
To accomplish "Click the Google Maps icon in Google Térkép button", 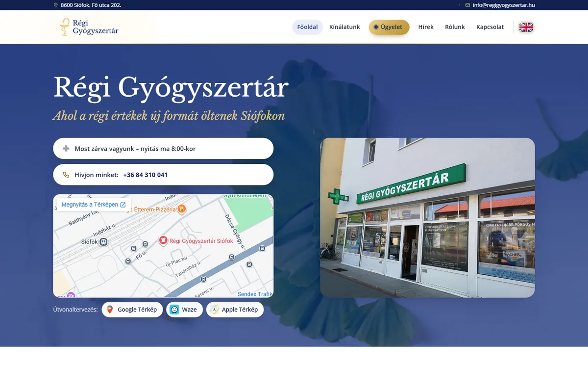I will point(110,310).
